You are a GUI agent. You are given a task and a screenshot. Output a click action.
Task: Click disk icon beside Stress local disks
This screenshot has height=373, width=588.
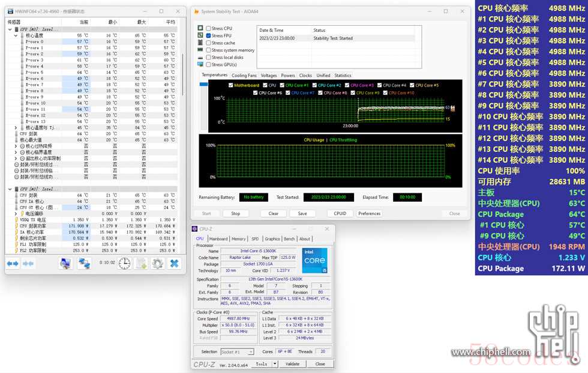click(x=200, y=58)
